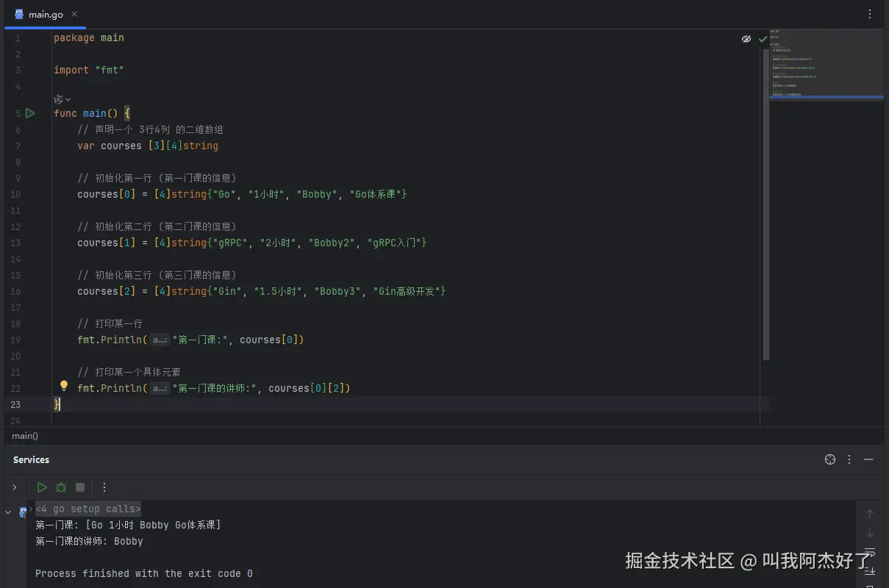Run main using the green gutter arrow

[30, 113]
